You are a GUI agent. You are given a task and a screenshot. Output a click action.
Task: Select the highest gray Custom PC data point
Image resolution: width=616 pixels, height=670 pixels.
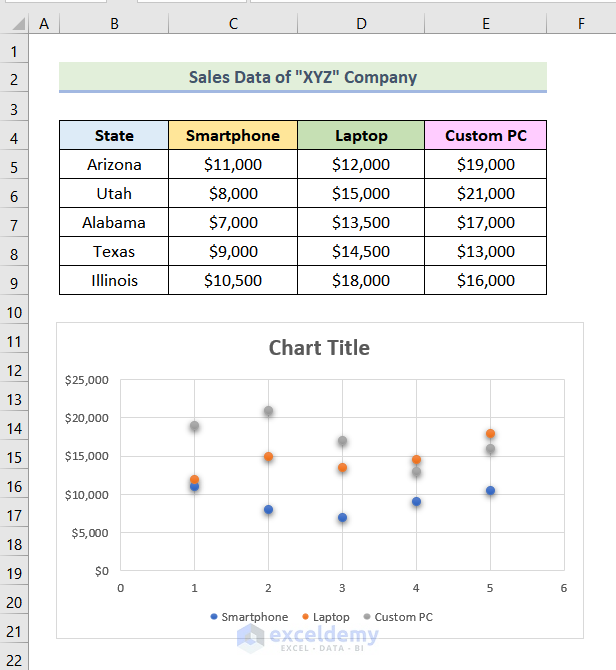pyautogui.click(x=268, y=411)
